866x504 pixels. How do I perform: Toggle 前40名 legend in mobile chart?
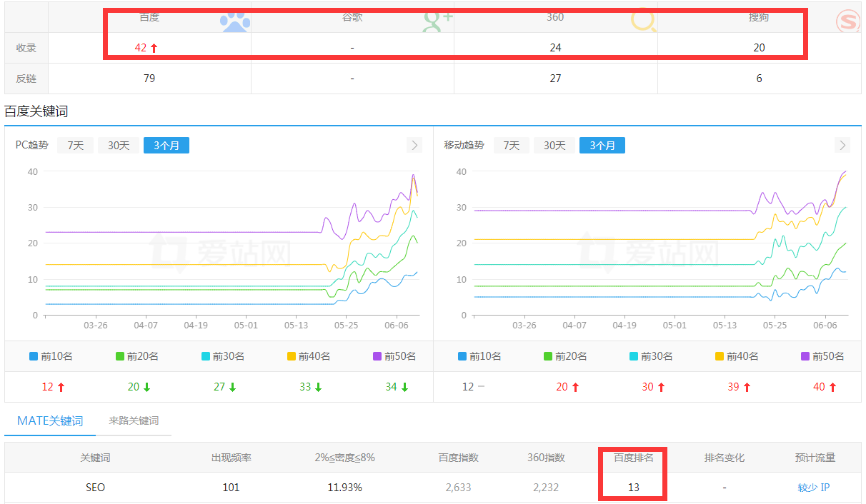pos(737,356)
